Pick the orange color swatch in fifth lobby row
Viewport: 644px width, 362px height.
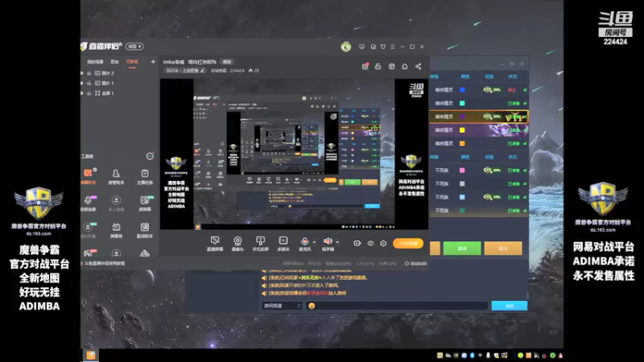[462, 144]
